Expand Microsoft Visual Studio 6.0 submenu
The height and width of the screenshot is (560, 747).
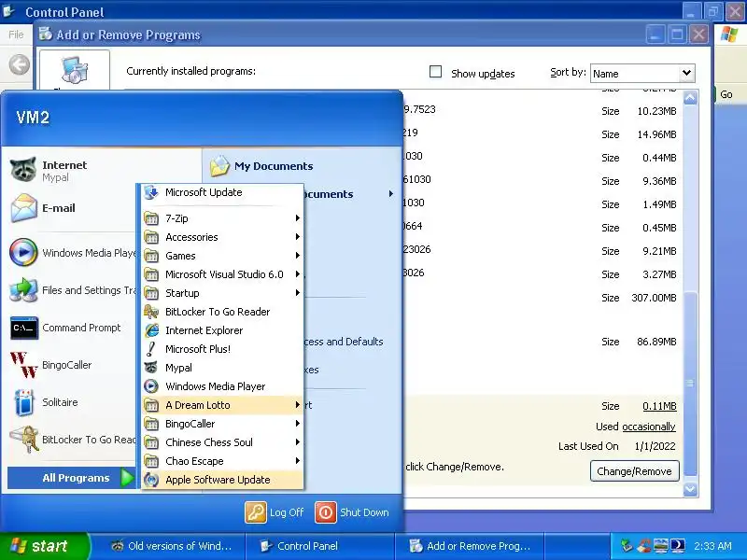click(222, 274)
